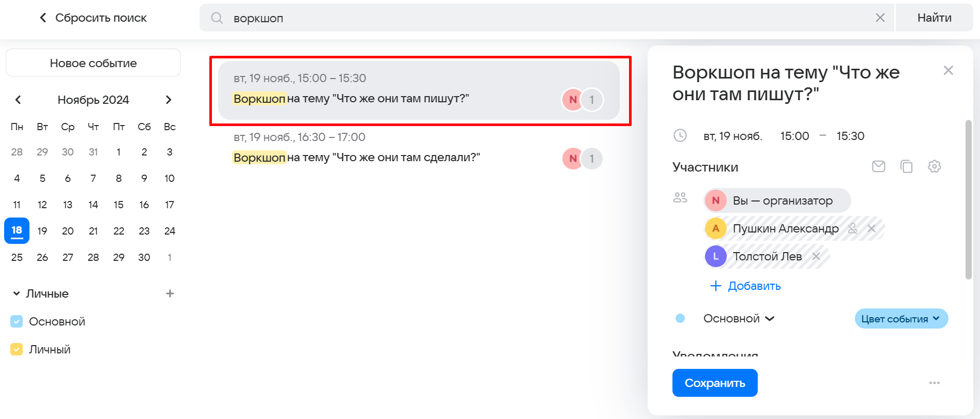
Task: Open participant settings gear icon
Action: pyautogui.click(x=934, y=166)
